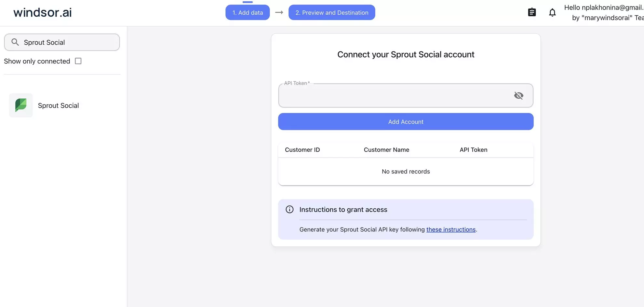Click the windsor.ai logo
The height and width of the screenshot is (307, 644).
pos(42,12)
